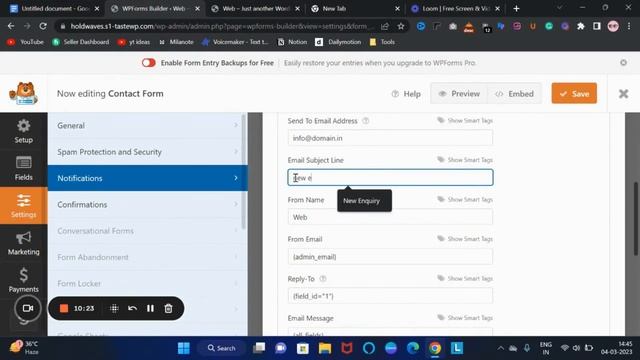Click the Send To Email Address field
This screenshot has height=360, width=640.
[390, 138]
